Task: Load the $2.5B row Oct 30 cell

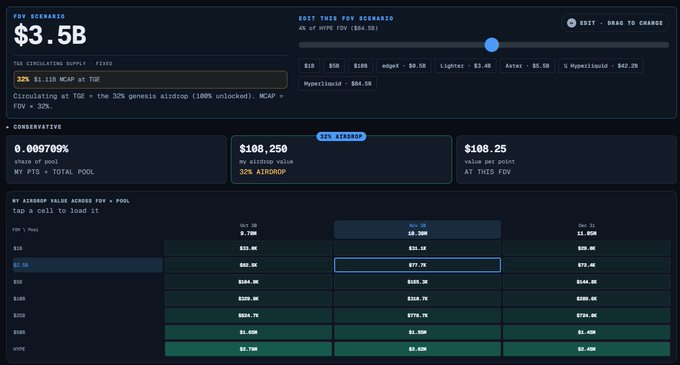Action: (x=248, y=265)
